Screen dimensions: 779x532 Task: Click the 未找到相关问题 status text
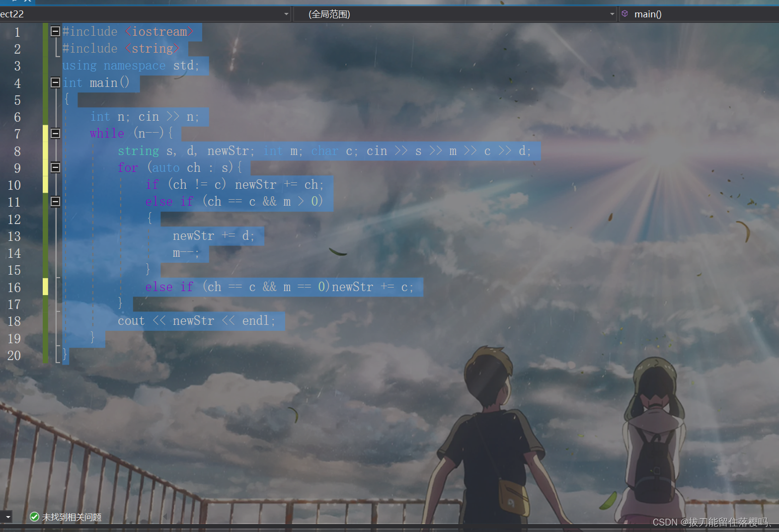coord(72,517)
